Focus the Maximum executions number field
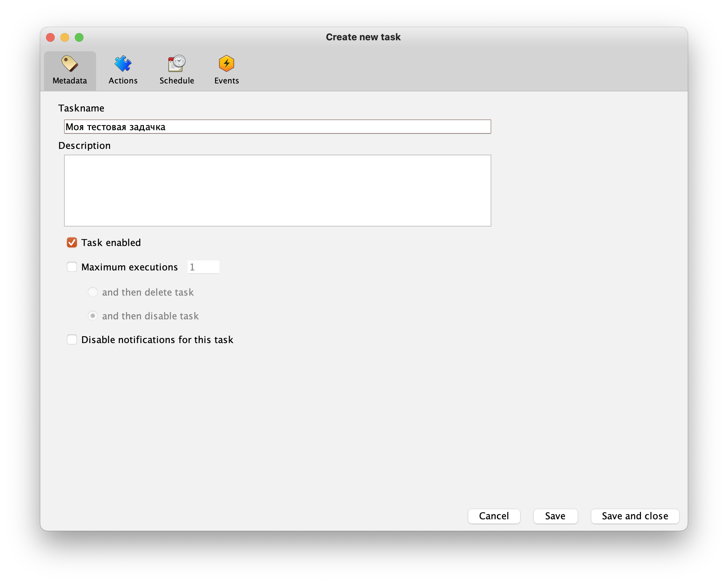The image size is (728, 584). (203, 267)
